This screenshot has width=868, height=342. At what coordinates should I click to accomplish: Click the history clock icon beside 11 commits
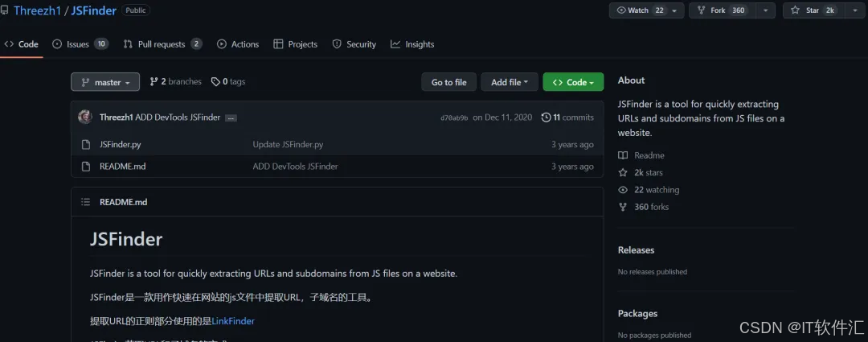pos(546,117)
